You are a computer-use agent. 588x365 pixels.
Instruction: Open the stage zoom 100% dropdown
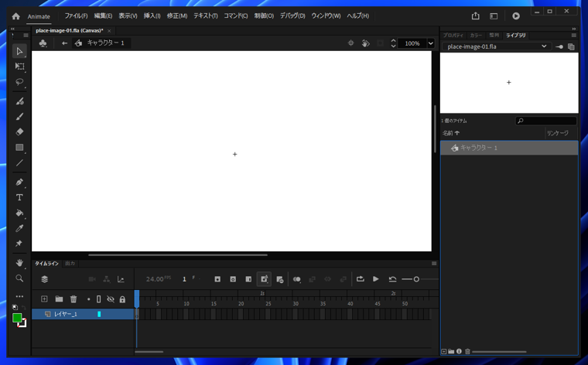[x=431, y=43]
